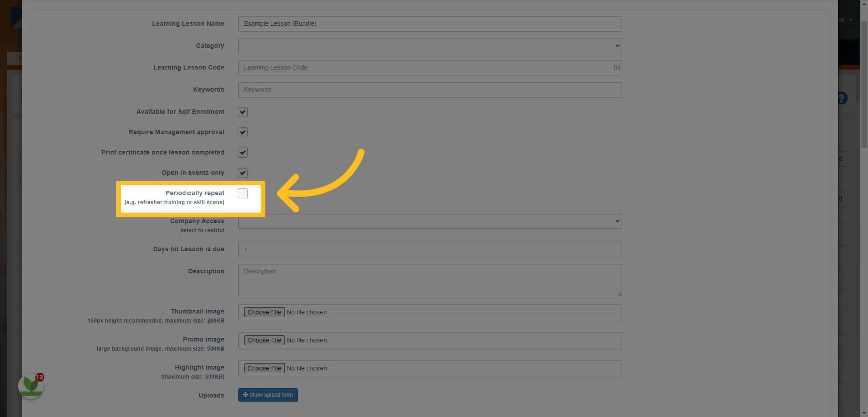Tick the Periodically repeat checkbox

(x=243, y=193)
